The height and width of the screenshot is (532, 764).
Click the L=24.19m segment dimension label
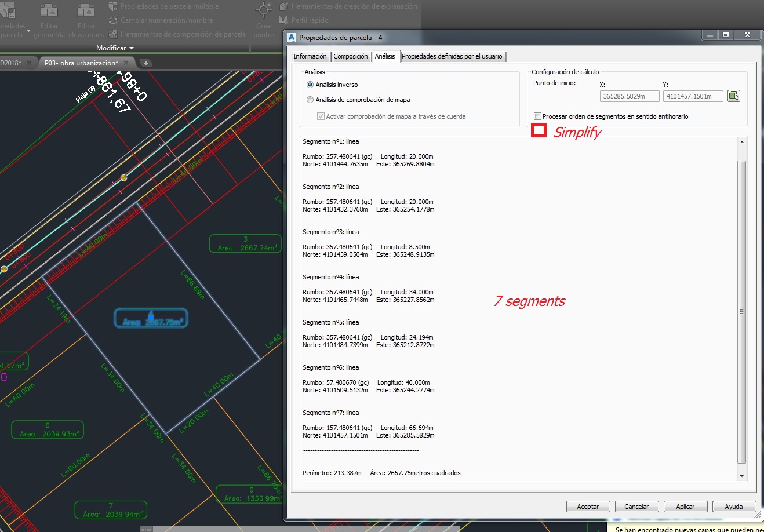pos(58,309)
